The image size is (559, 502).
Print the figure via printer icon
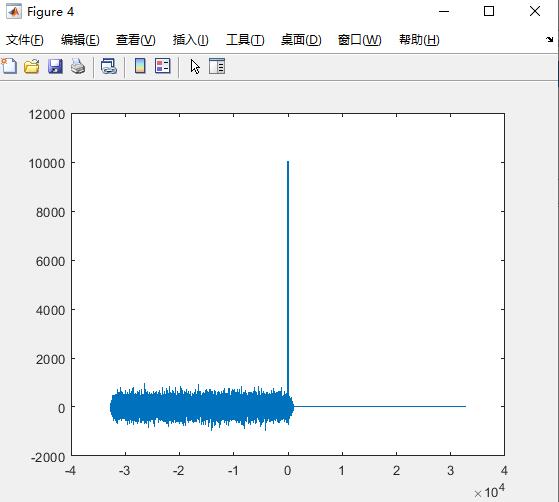[x=78, y=66]
